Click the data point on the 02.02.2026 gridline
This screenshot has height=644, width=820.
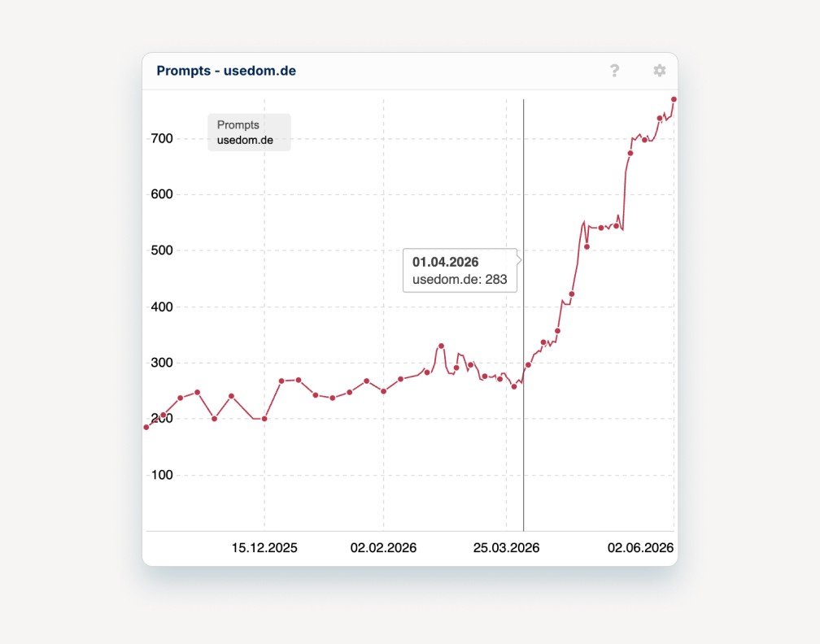[x=383, y=391]
